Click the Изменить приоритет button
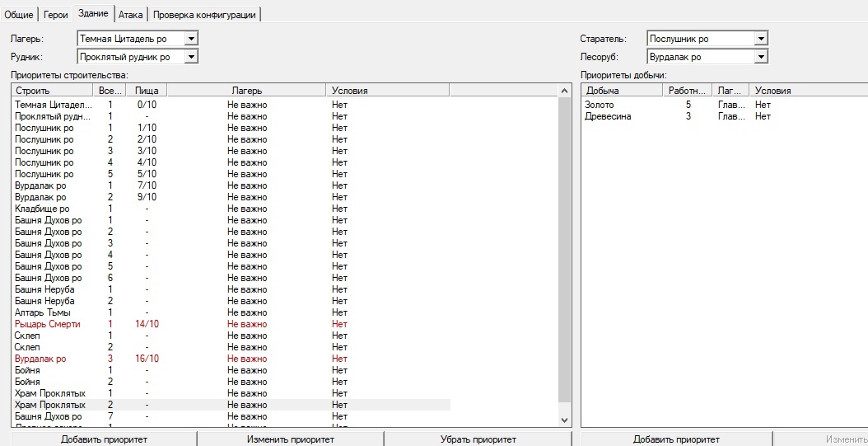Image resolution: width=868 pixels, height=446 pixels. pos(291,439)
